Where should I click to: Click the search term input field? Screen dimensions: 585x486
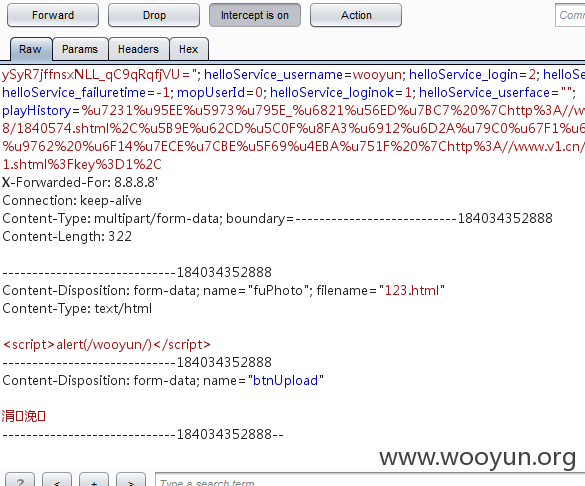pyautogui.click(x=370, y=480)
